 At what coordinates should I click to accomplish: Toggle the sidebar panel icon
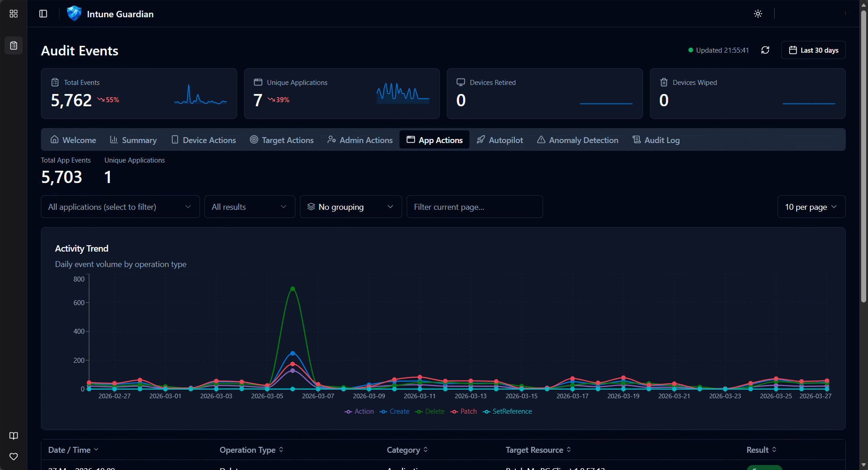(43, 14)
